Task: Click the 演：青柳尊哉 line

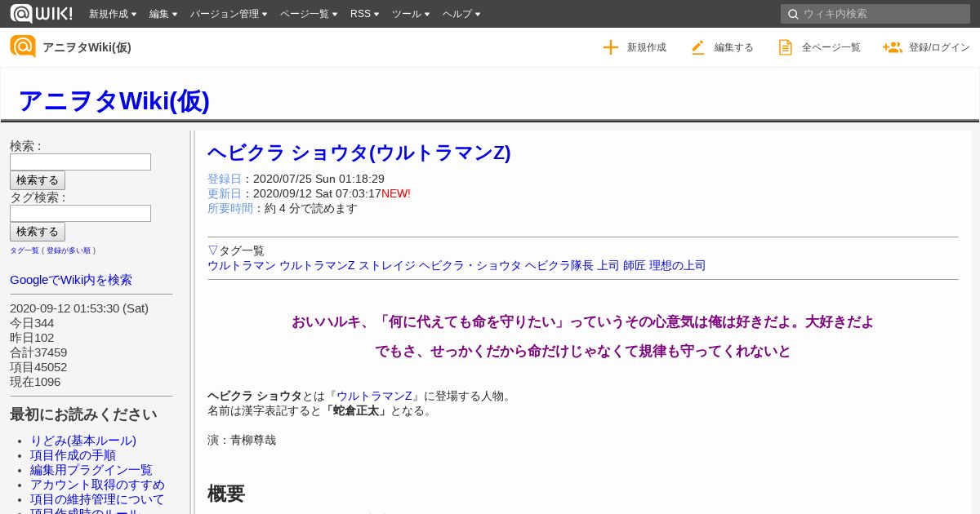Action: 242,440
